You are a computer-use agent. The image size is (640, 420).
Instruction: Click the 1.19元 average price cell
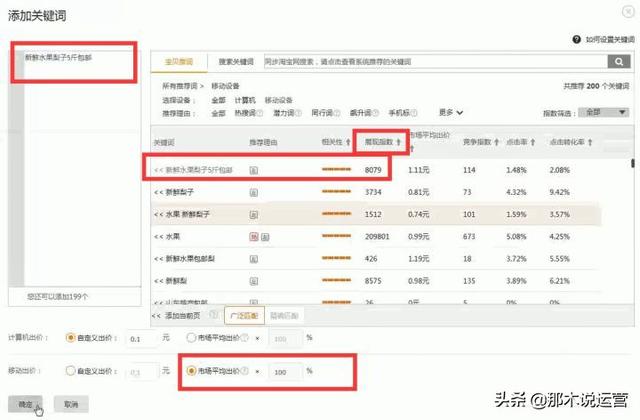coord(418,259)
